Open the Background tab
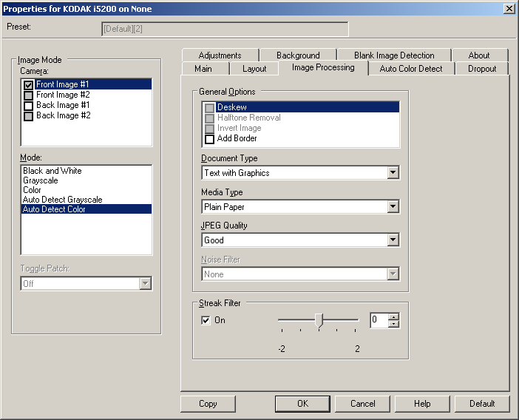 298,55
